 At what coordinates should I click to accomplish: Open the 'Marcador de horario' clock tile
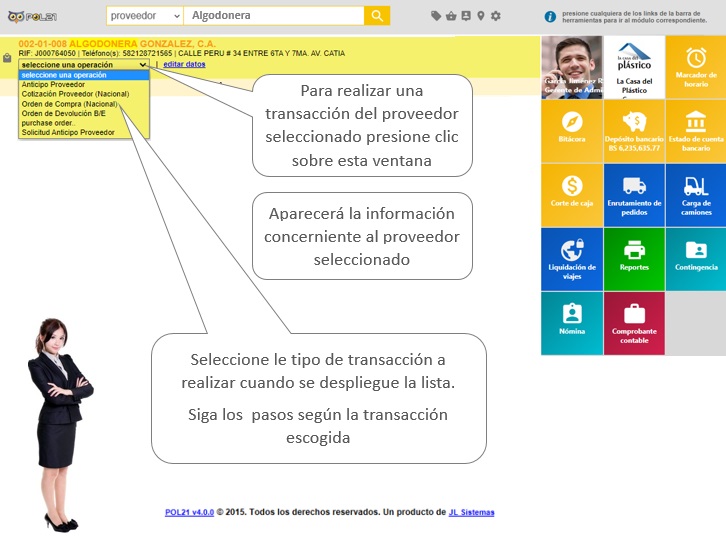(x=696, y=67)
